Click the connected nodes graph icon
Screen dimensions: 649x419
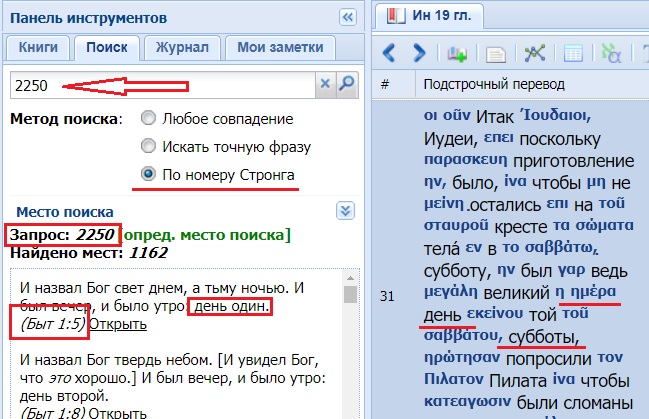pyautogui.click(x=535, y=52)
